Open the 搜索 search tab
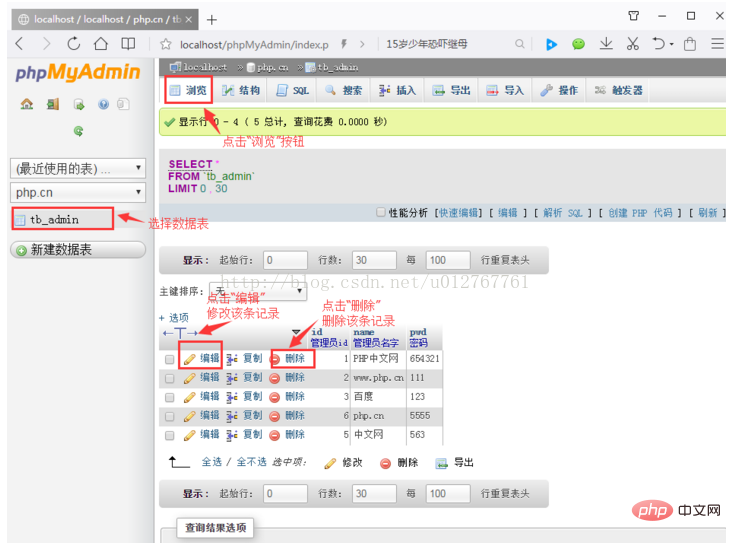This screenshot has height=543, width=731. click(344, 90)
